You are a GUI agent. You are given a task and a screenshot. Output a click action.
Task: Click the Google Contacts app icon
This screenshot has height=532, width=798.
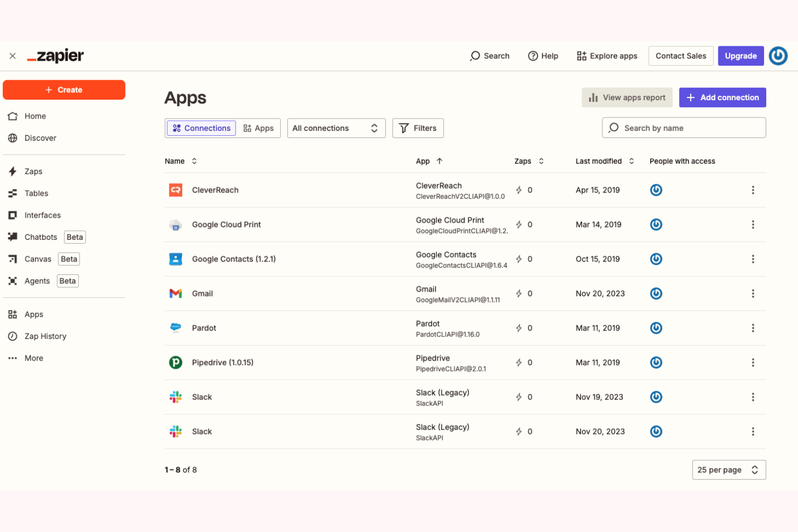[176, 259]
